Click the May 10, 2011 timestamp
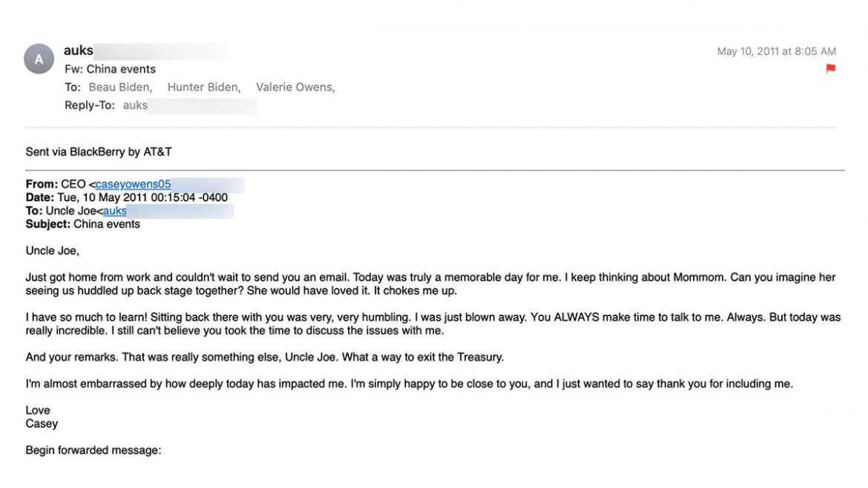Image resolution: width=868 pixels, height=488 pixels. click(776, 51)
